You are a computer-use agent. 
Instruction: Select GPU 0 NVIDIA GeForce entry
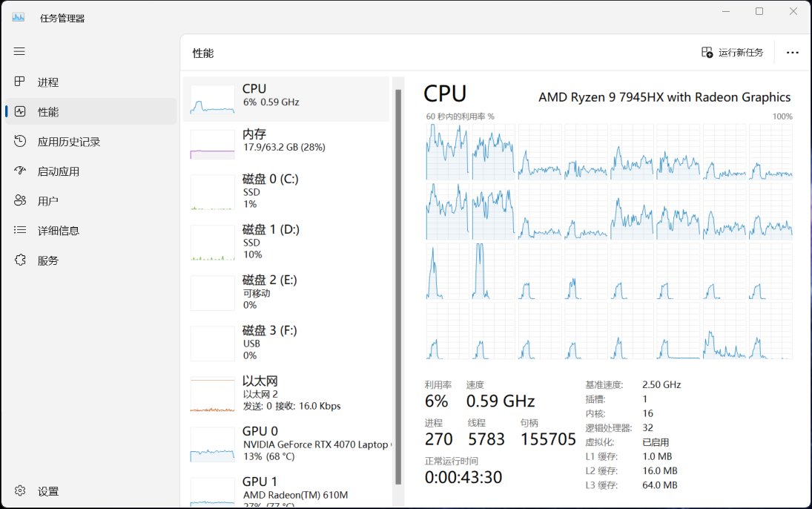(x=286, y=444)
